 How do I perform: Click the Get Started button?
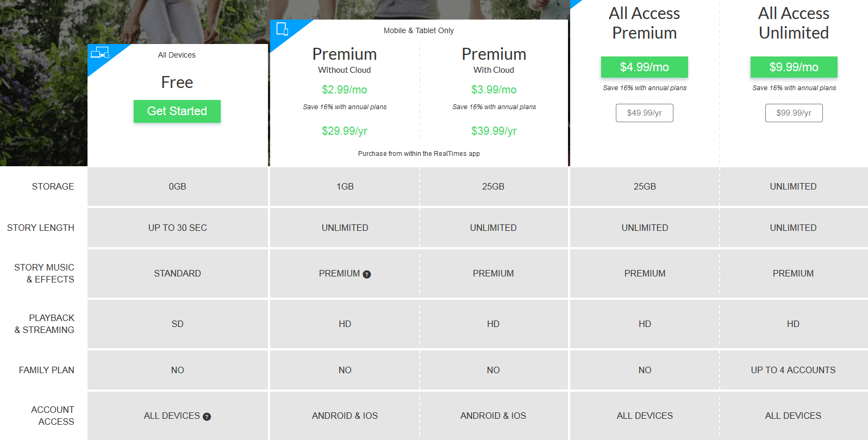click(177, 111)
